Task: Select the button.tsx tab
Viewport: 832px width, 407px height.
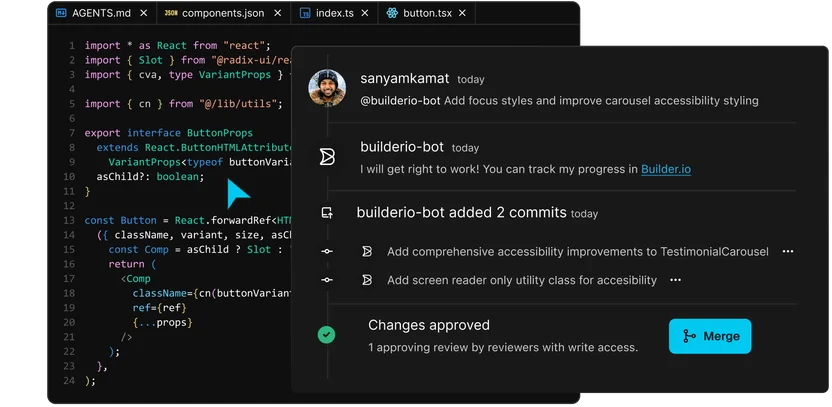Action: pos(427,13)
